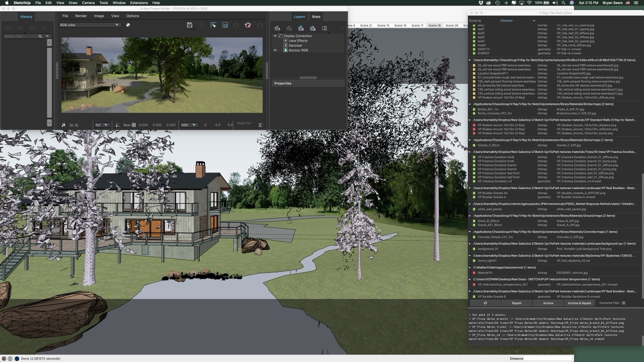Open the VFB Options menu

(x=132, y=16)
